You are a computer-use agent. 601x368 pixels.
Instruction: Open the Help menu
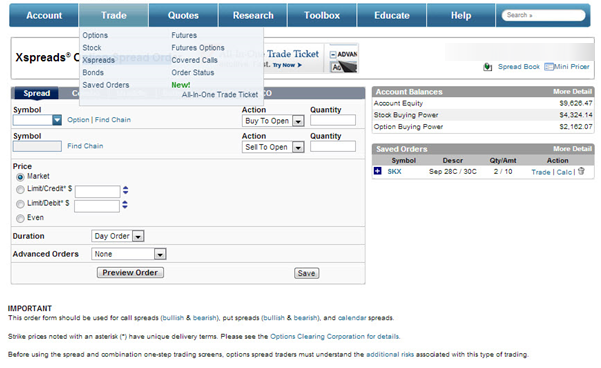click(x=461, y=15)
